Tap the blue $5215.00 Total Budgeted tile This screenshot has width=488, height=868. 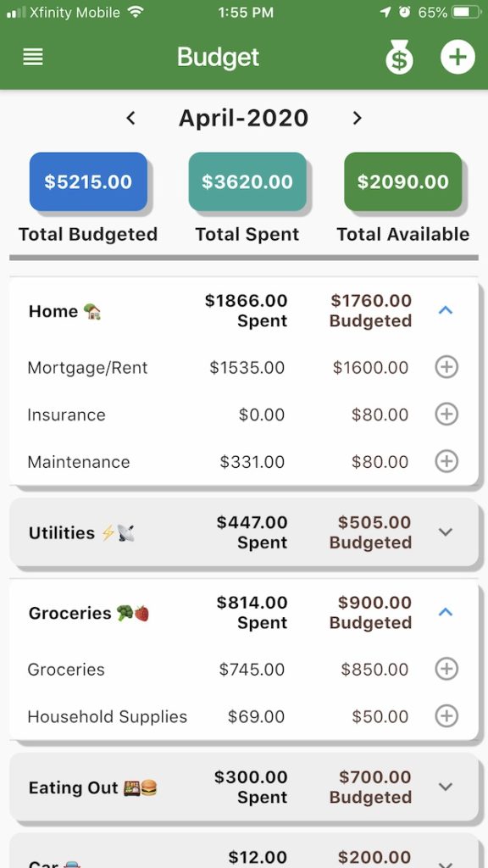[x=88, y=181]
